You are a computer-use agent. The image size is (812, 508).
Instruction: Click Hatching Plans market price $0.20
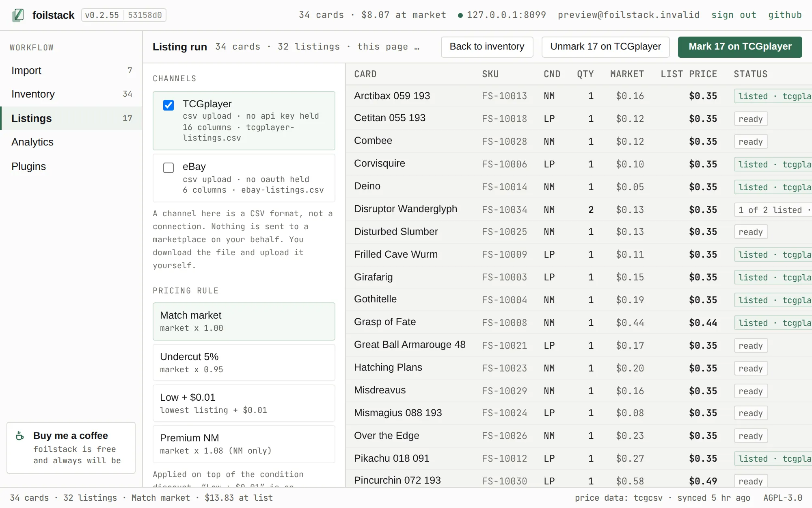pyautogui.click(x=630, y=368)
